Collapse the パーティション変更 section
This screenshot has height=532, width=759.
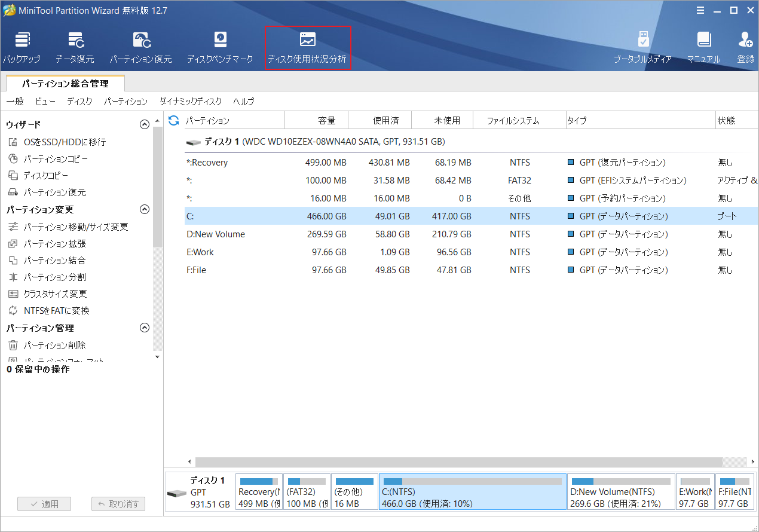pyautogui.click(x=144, y=209)
